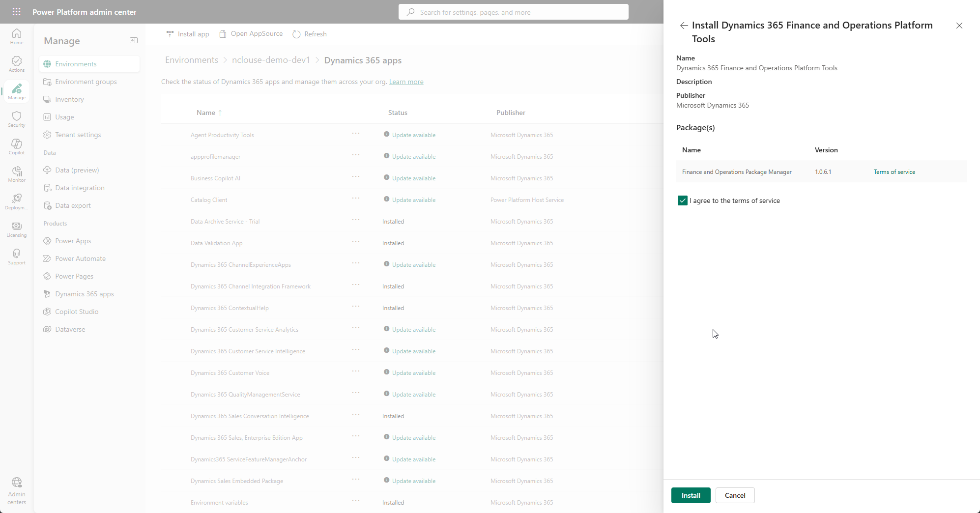Click the green Install button
Image resolution: width=980 pixels, height=513 pixels.
(x=691, y=495)
